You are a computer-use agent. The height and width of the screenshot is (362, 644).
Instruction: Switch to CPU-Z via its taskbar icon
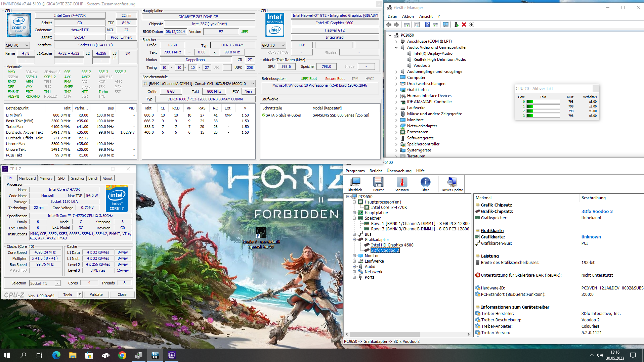[x=172, y=355]
